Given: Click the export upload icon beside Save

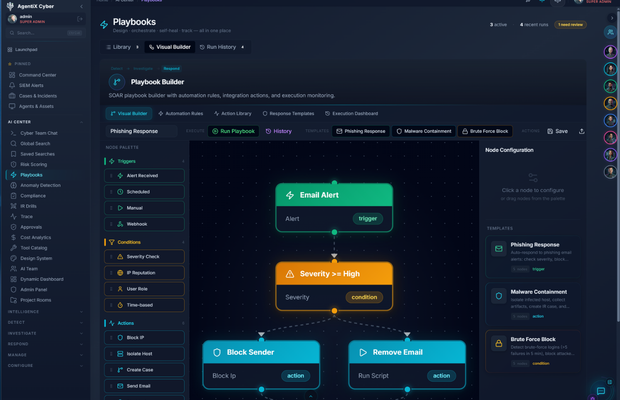Looking at the screenshot, I should coord(582,131).
